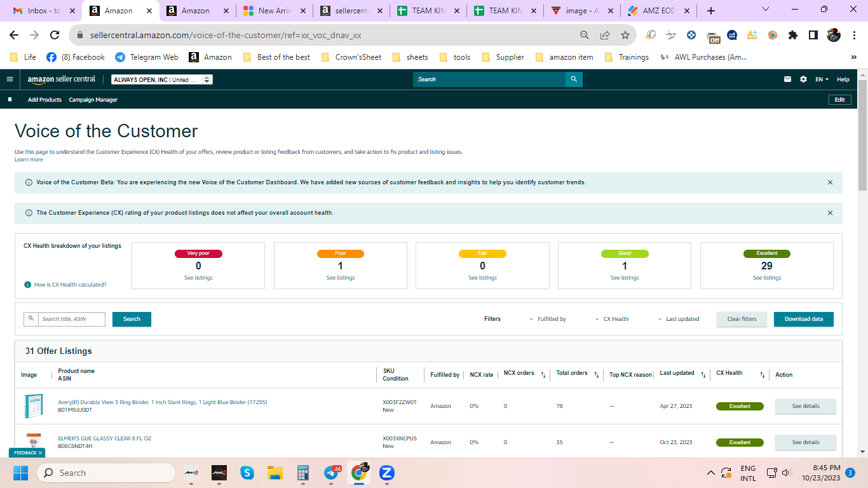Open the A+ Scout extension icon
868x488 pixels.
pyautogui.click(x=752, y=36)
